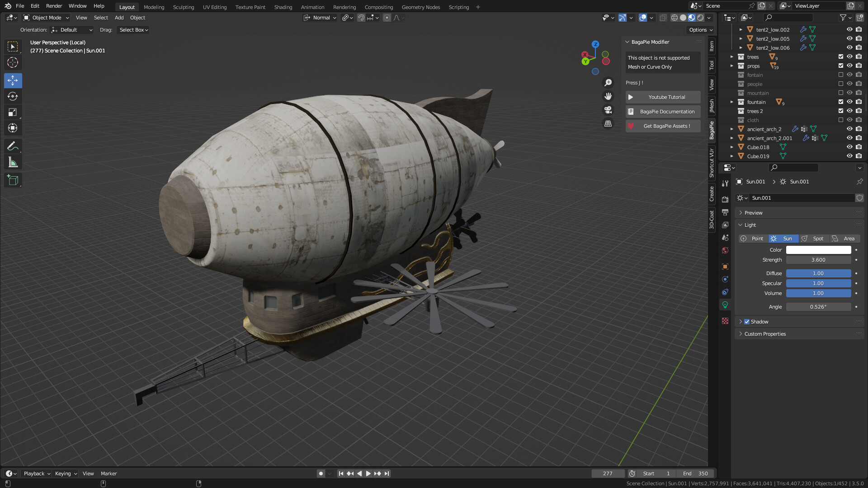Activate the Add Cube tool
This screenshot has height=488, width=868.
13,180
